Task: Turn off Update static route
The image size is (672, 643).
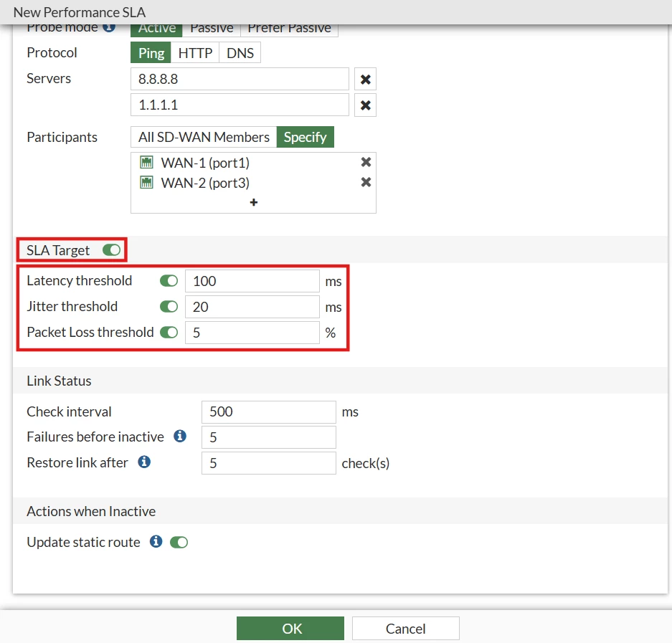Action: [x=179, y=543]
